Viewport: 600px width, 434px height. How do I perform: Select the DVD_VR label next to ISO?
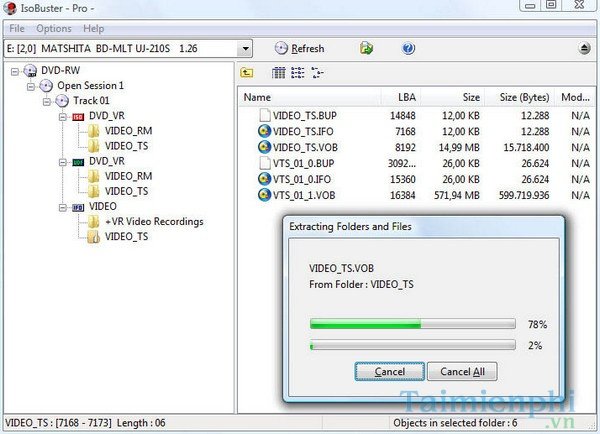click(x=107, y=116)
